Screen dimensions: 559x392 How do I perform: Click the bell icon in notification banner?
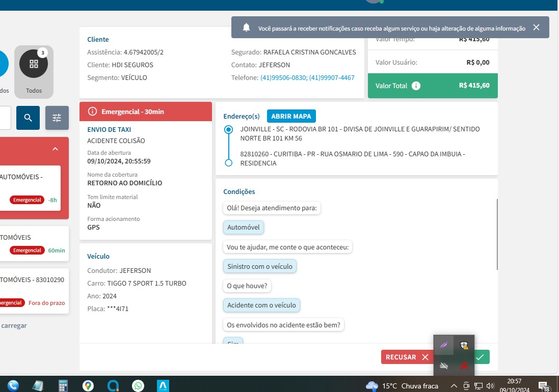coord(246,28)
